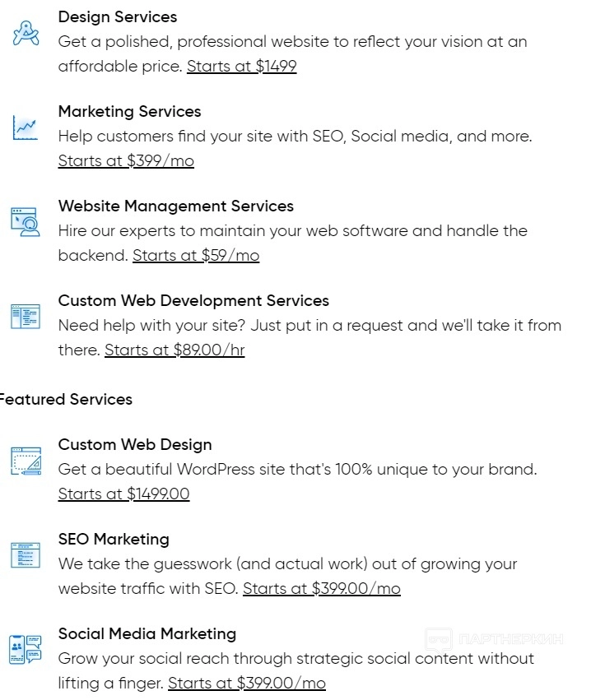
Task: Click the Custom Web Design icon
Action: (x=25, y=461)
